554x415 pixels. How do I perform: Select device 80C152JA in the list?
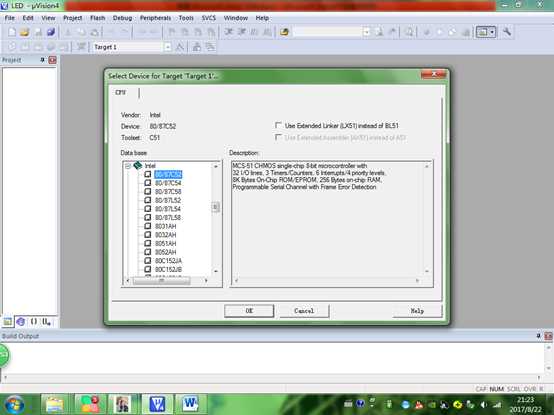169,261
